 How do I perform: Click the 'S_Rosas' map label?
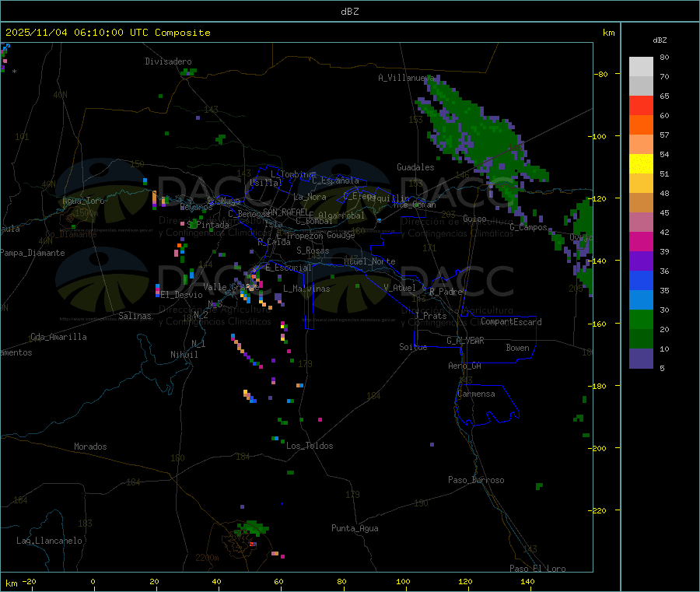coord(313,250)
